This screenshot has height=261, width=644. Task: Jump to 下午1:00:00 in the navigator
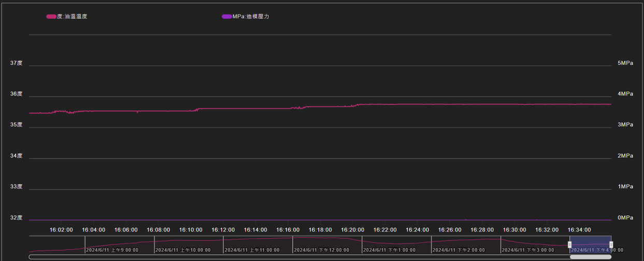[x=390, y=250]
